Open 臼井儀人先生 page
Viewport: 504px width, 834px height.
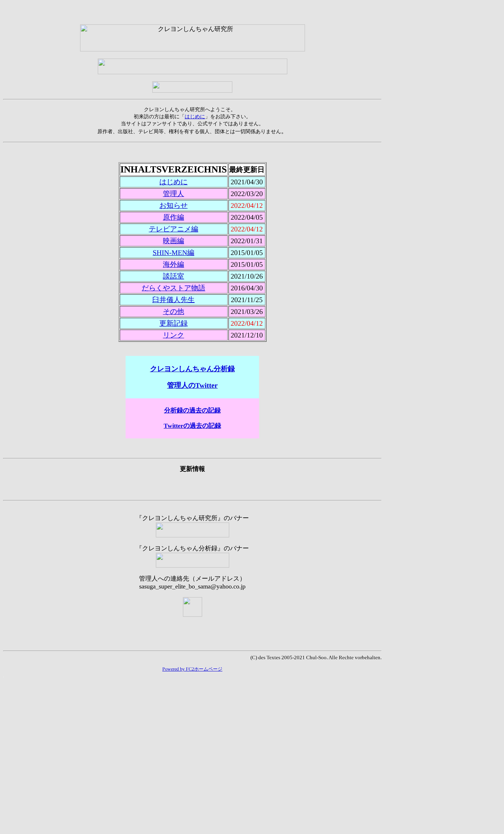click(173, 300)
